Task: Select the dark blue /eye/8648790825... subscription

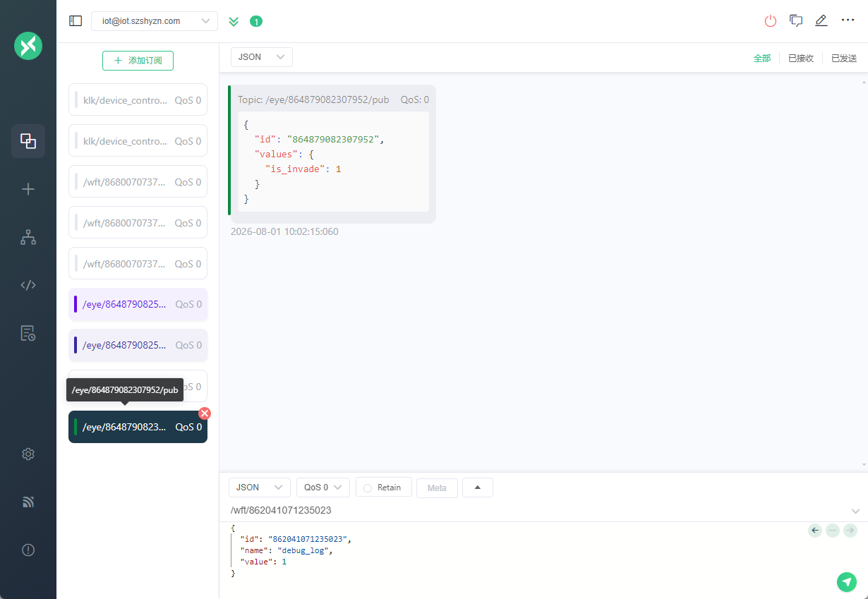Action: tap(138, 345)
